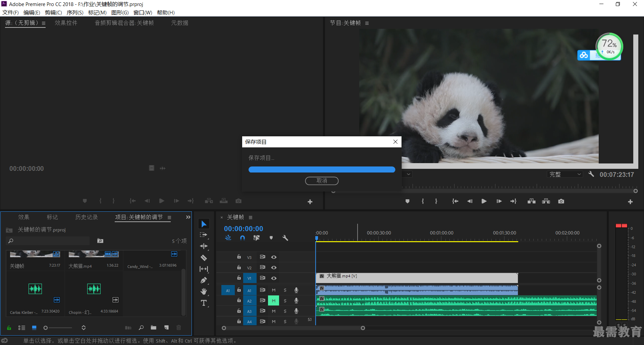Open 窗口(W) menu
Screen dimensions: 644x345
click(x=143, y=12)
